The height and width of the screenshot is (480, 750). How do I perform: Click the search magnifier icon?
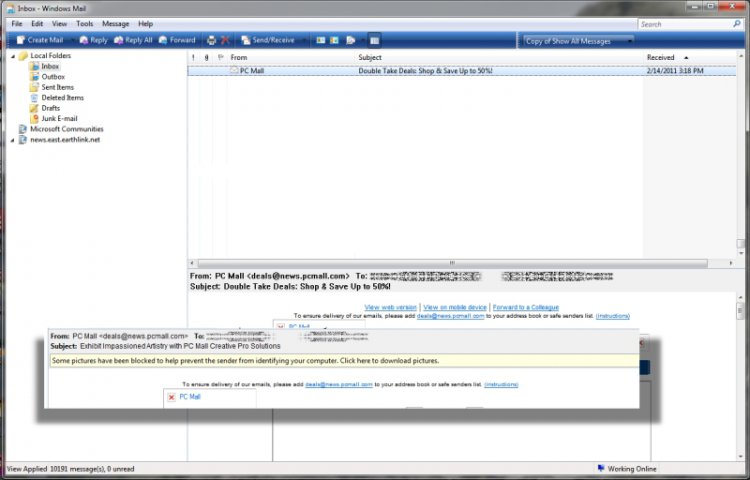point(737,24)
